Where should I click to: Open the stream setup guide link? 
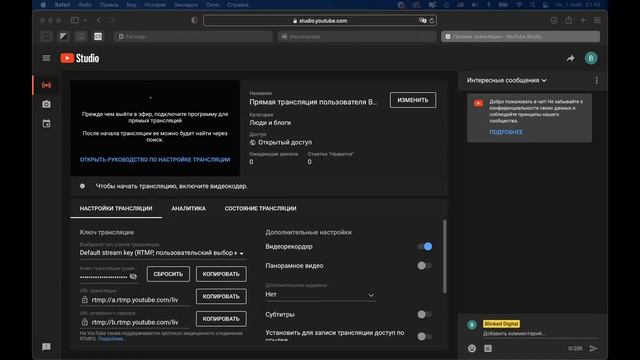click(x=155, y=160)
